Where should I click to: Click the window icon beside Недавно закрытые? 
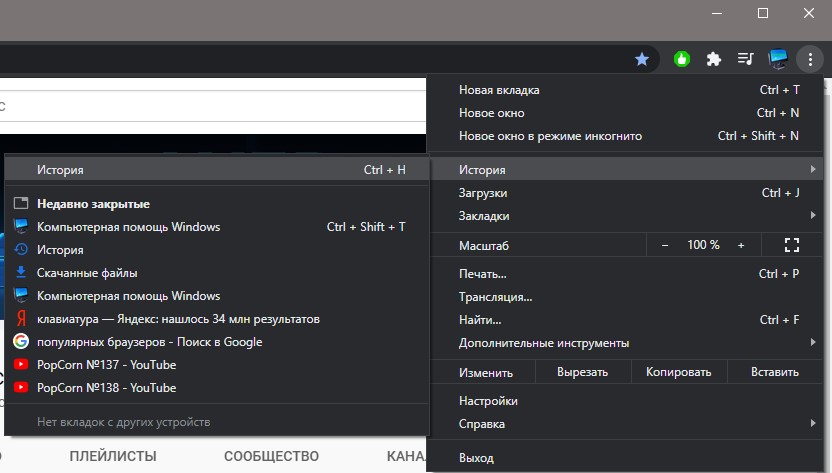click(x=21, y=203)
